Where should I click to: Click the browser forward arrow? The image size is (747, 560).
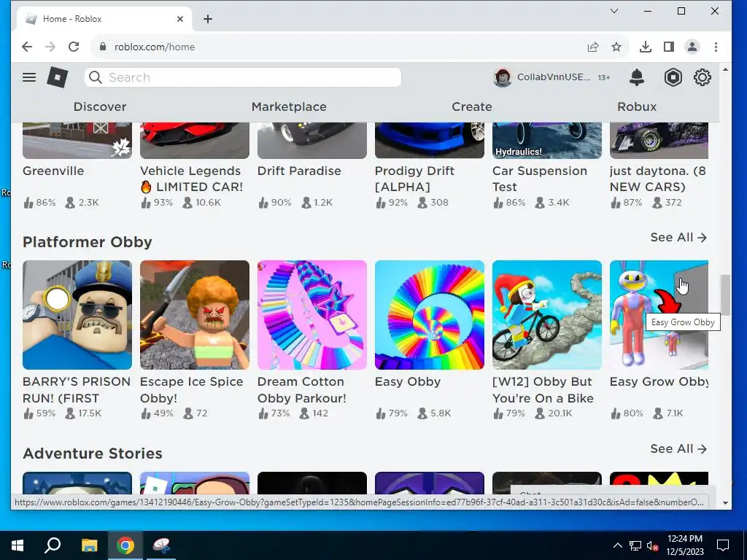coord(50,47)
